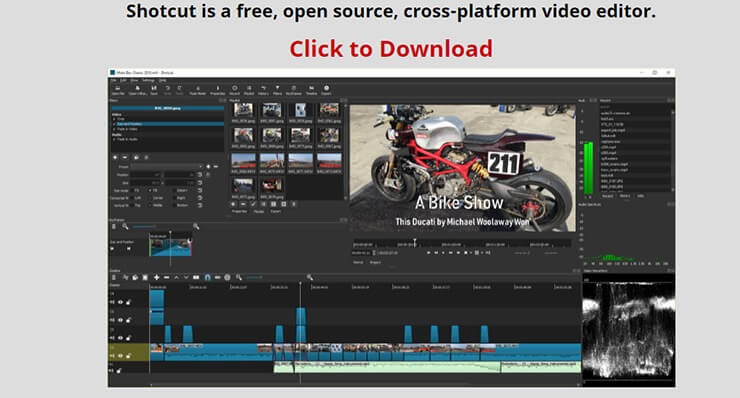Open the filter Preset dropdown
The width and height of the screenshot is (740, 398).
[167, 167]
